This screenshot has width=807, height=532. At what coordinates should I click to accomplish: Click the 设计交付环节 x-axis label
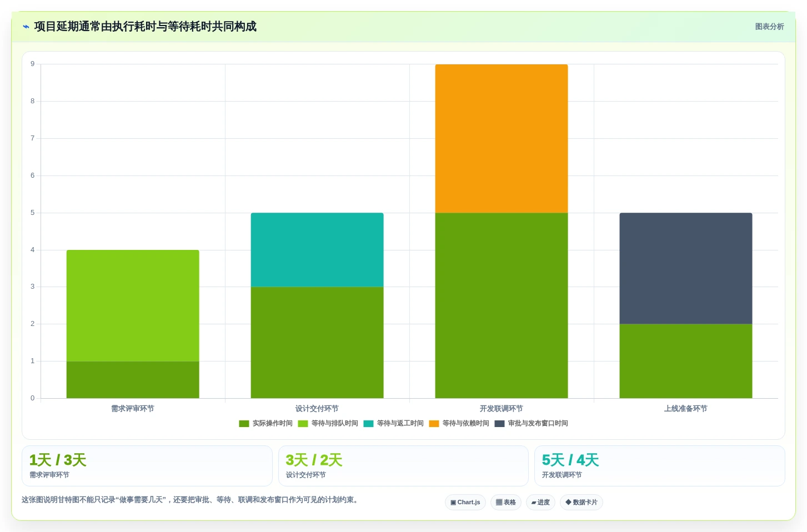click(x=317, y=409)
